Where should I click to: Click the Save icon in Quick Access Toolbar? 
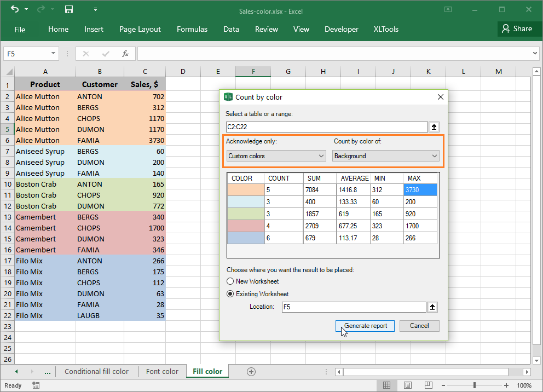(x=68, y=9)
